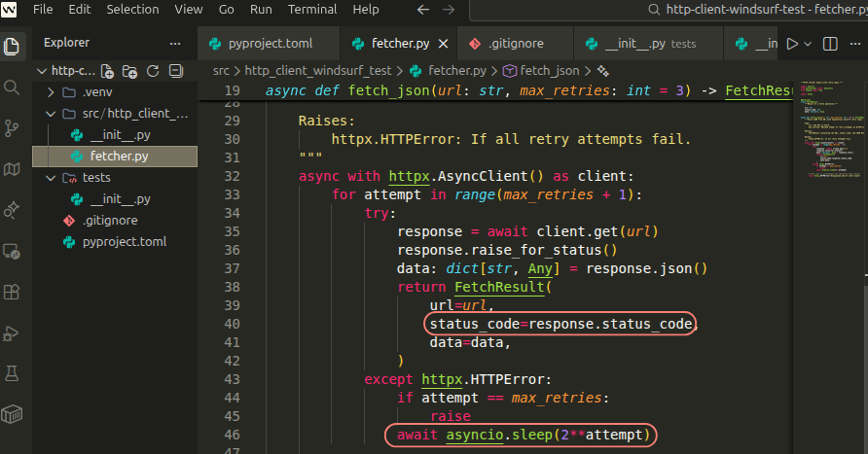Viewport: 868px width, 454px height.
Task: Open the Source Control view
Action: (x=12, y=127)
